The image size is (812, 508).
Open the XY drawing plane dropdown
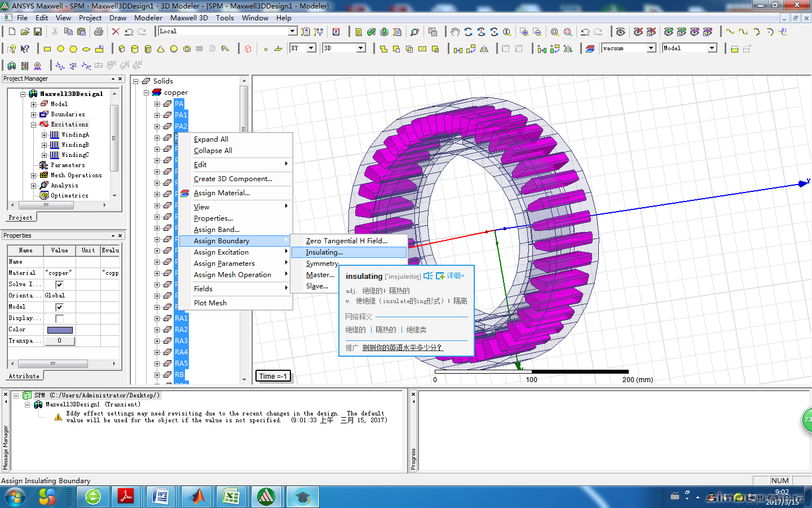tap(311, 48)
